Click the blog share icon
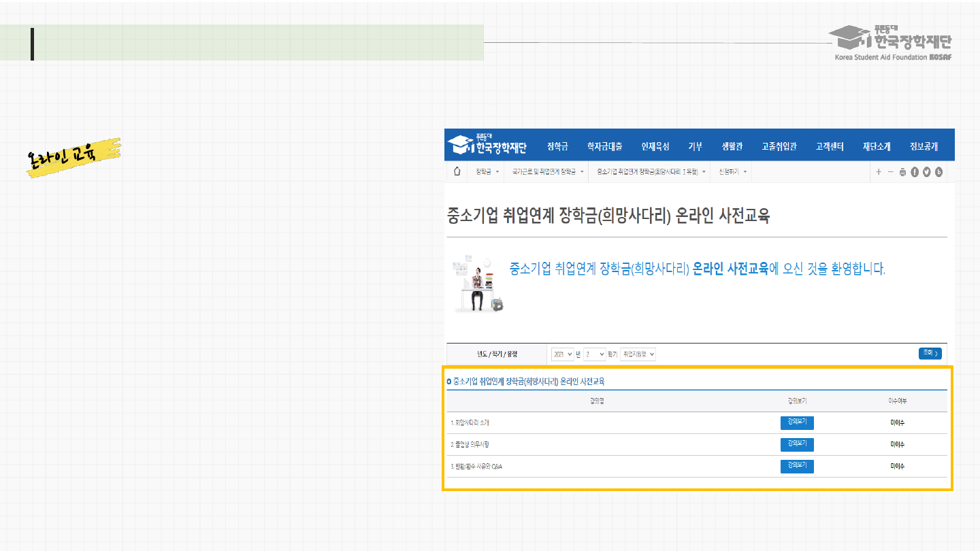980x551 pixels. [x=938, y=172]
